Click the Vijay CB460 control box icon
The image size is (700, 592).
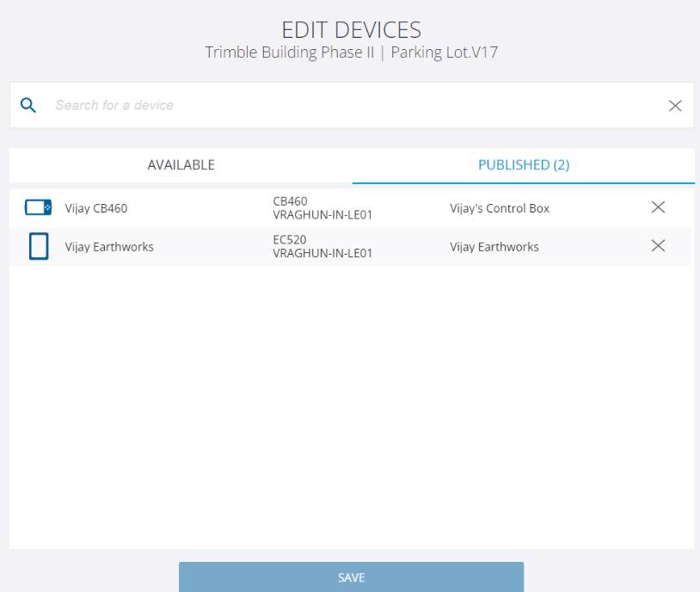click(38, 207)
